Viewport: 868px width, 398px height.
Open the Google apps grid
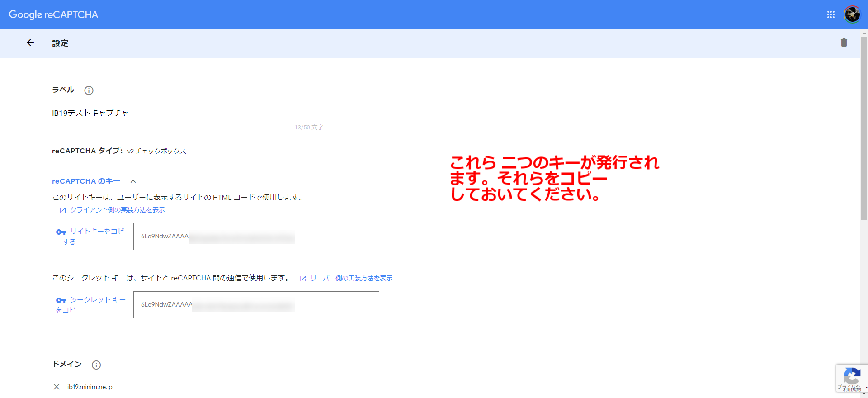pos(830,14)
